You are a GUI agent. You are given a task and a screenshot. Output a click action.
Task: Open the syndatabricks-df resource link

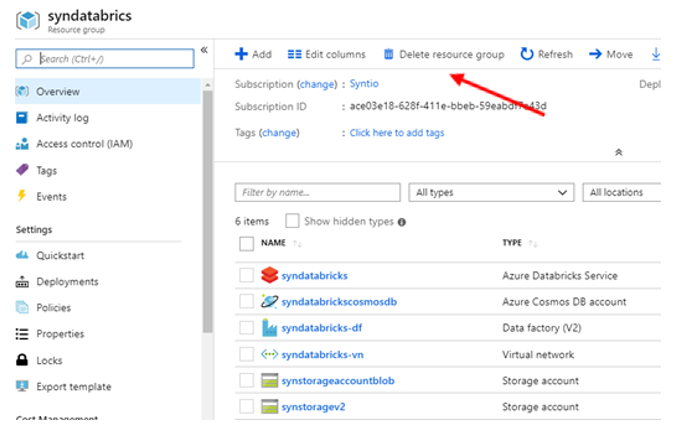pos(322,328)
